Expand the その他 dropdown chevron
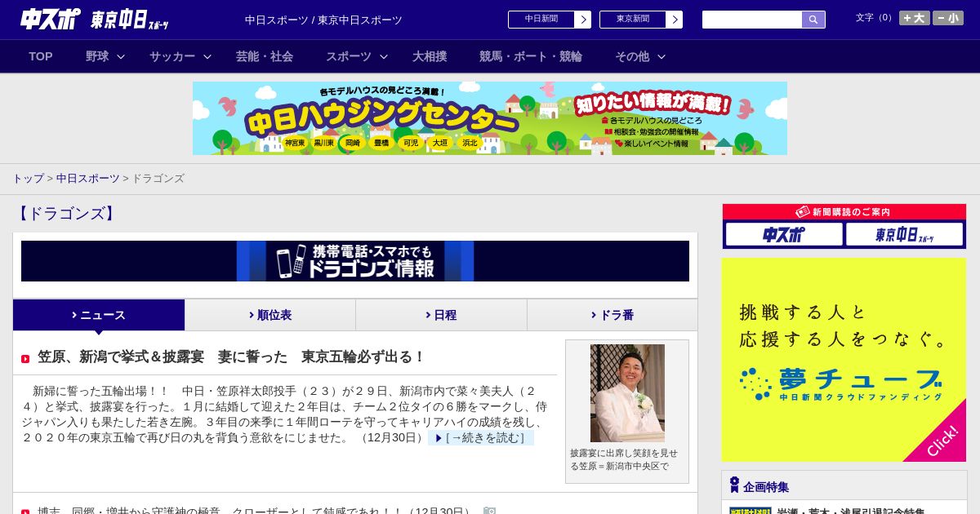 [661, 57]
